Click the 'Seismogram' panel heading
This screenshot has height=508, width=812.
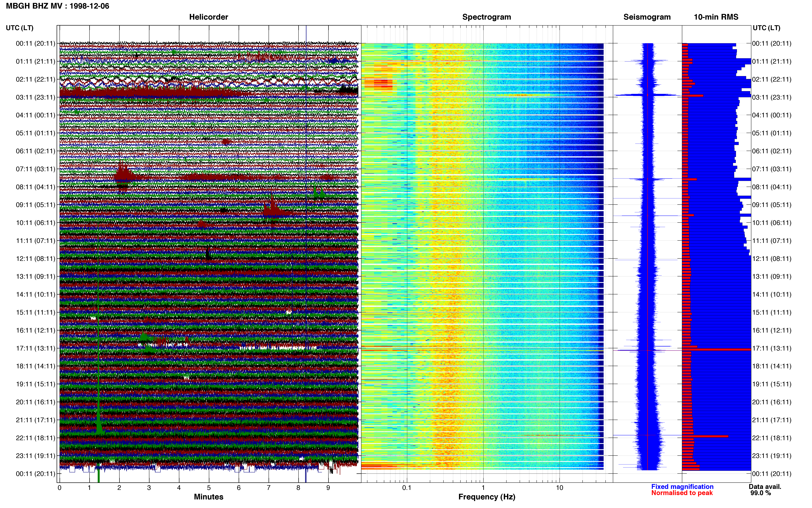[647, 17]
